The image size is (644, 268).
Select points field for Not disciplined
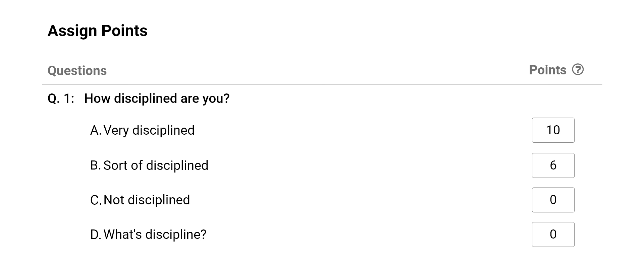point(553,200)
